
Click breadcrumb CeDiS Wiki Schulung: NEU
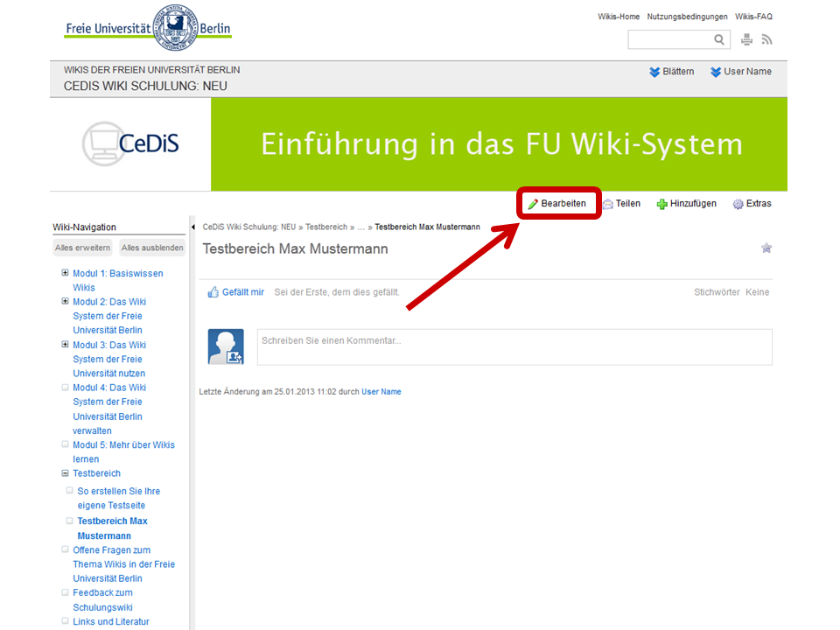249,227
